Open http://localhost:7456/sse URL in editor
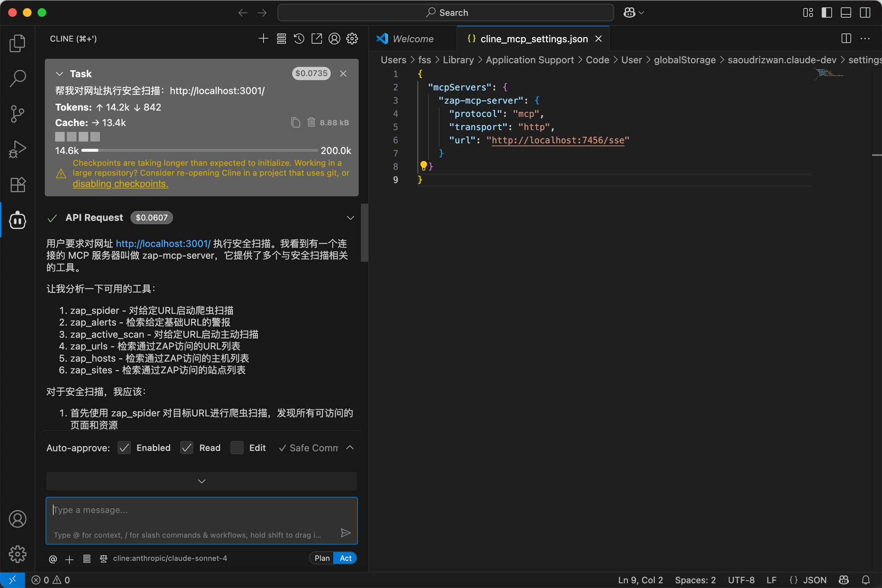The width and height of the screenshot is (882, 588). 557,140
